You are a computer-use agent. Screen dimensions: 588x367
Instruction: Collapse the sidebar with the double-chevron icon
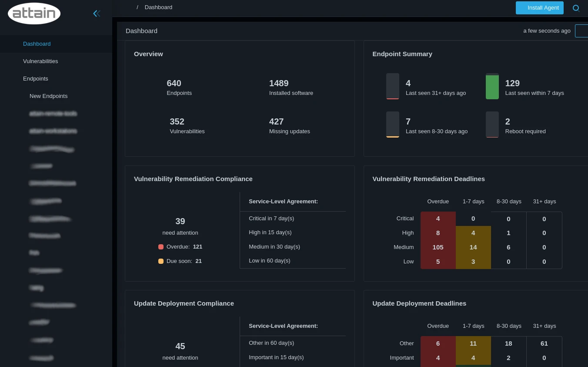[97, 13]
